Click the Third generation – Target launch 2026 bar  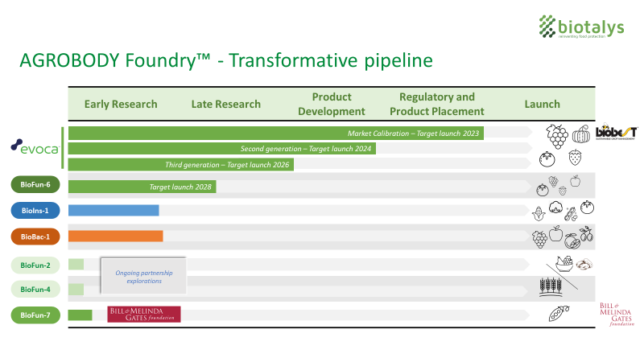click(x=180, y=165)
